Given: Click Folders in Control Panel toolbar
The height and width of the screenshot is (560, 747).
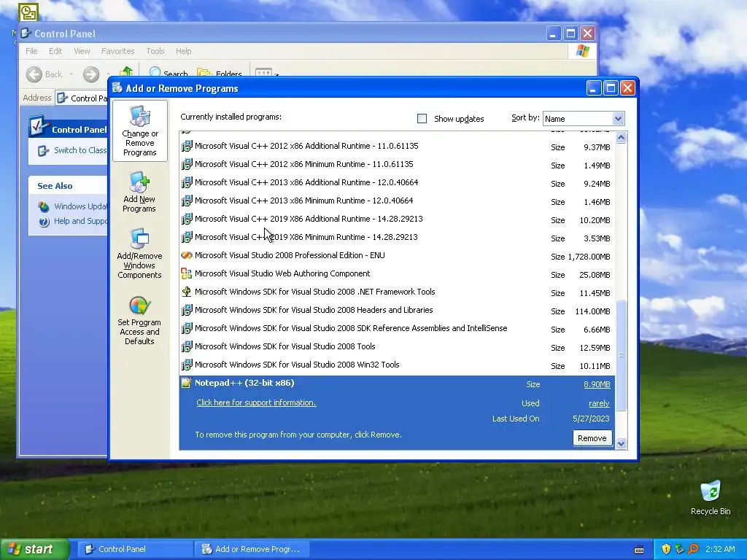Looking at the screenshot, I should point(220,74).
